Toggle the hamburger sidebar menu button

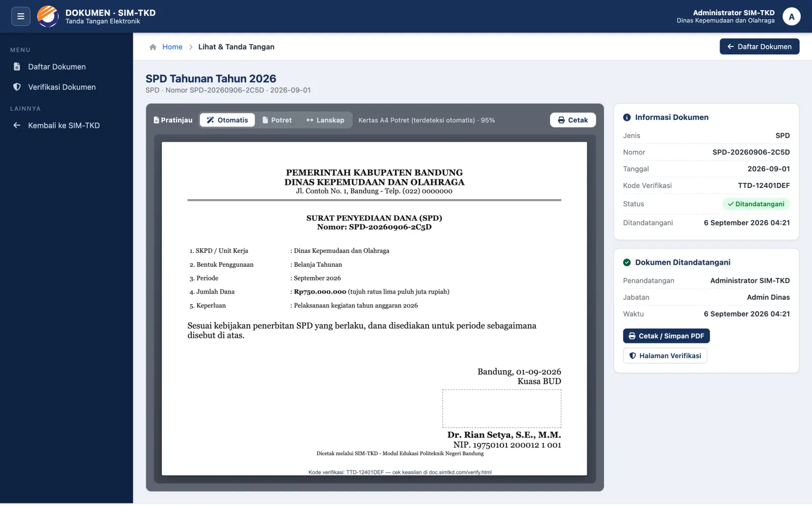click(x=21, y=16)
